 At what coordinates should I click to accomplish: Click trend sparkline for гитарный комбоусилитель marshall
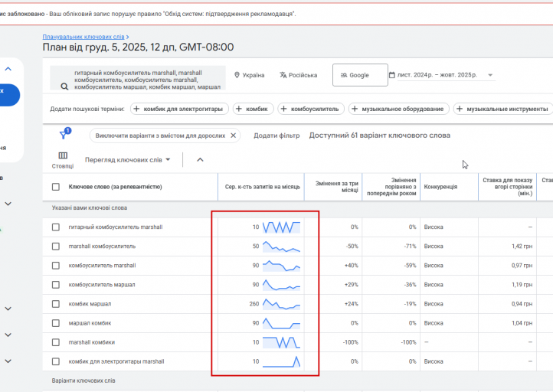(x=281, y=227)
